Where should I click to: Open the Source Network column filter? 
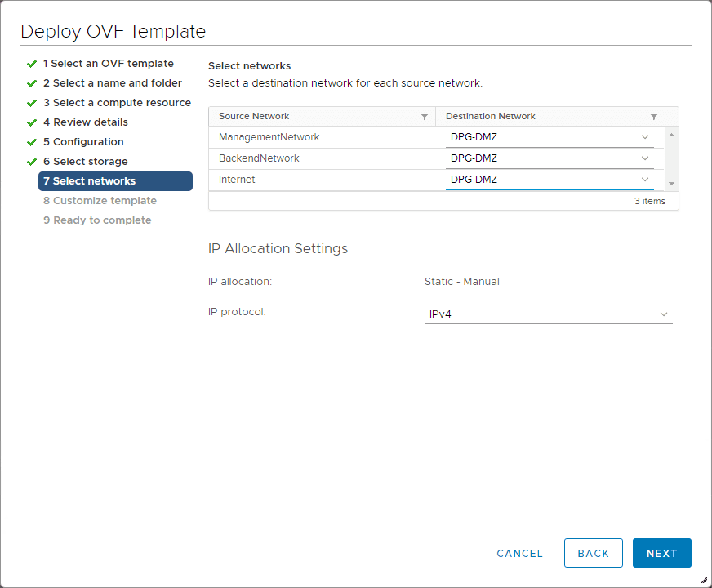pyautogui.click(x=425, y=116)
